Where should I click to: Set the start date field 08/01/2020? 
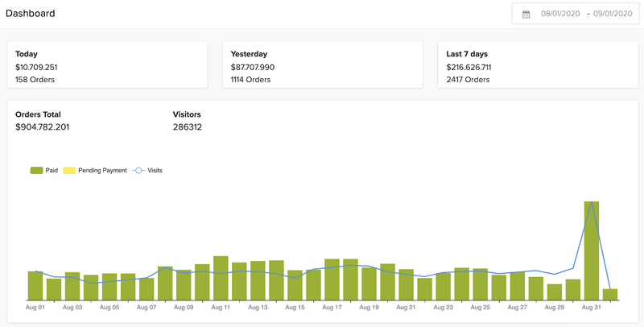coord(560,14)
